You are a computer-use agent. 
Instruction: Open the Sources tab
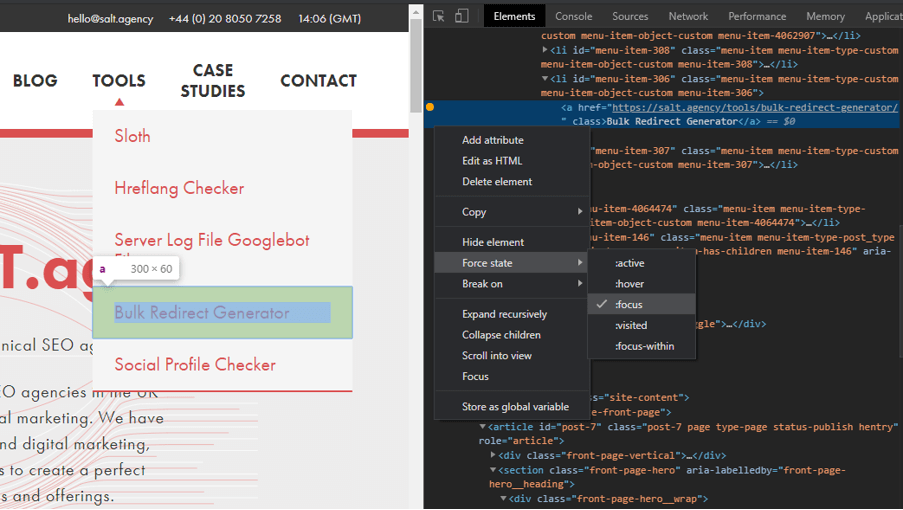[630, 16]
